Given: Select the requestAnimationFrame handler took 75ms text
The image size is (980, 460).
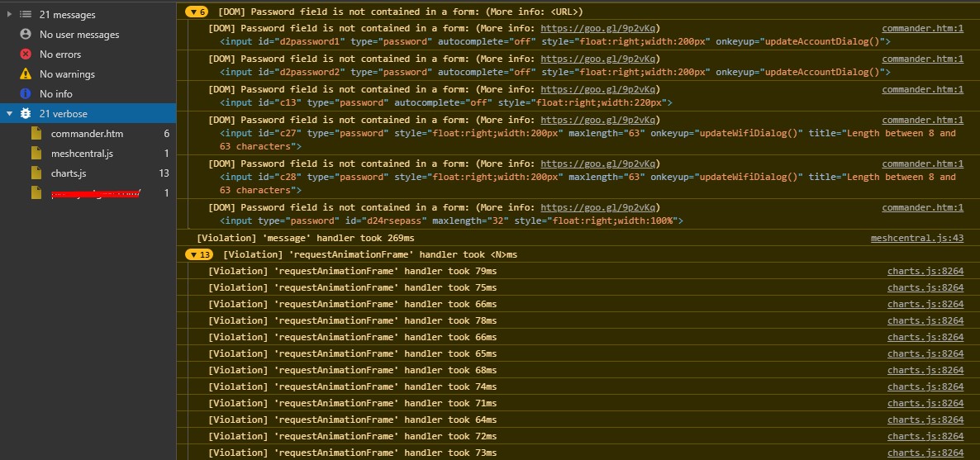Looking at the screenshot, I should [353, 287].
